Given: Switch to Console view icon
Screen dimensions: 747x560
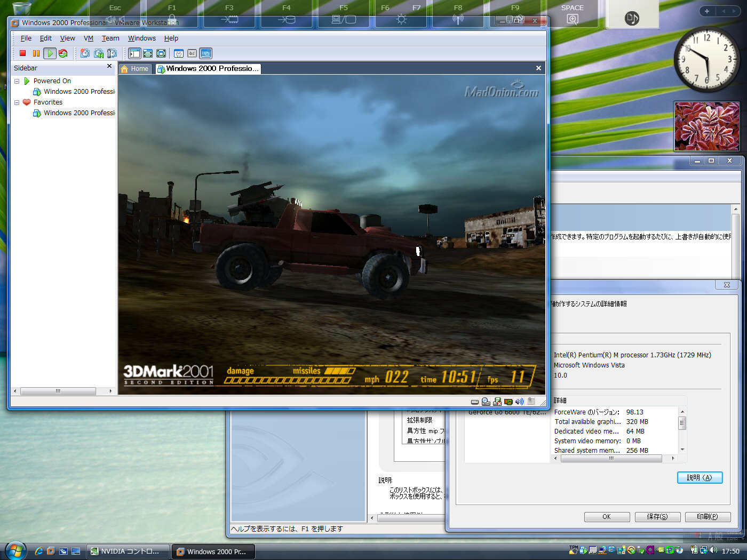Looking at the screenshot, I should point(206,53).
